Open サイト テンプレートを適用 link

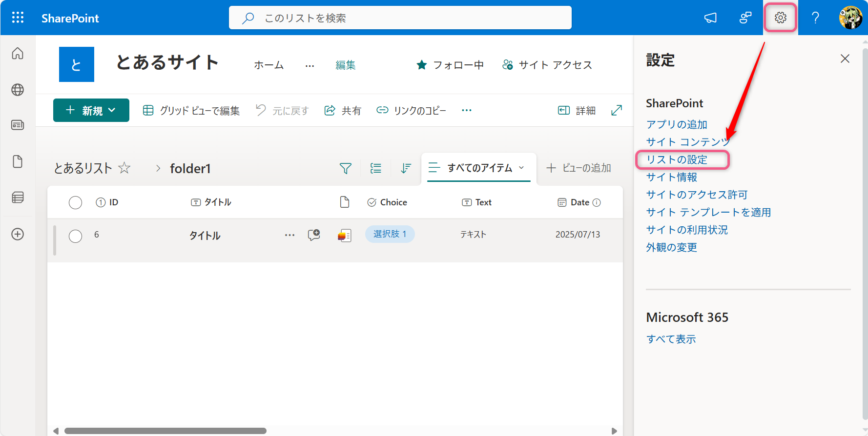pos(709,212)
